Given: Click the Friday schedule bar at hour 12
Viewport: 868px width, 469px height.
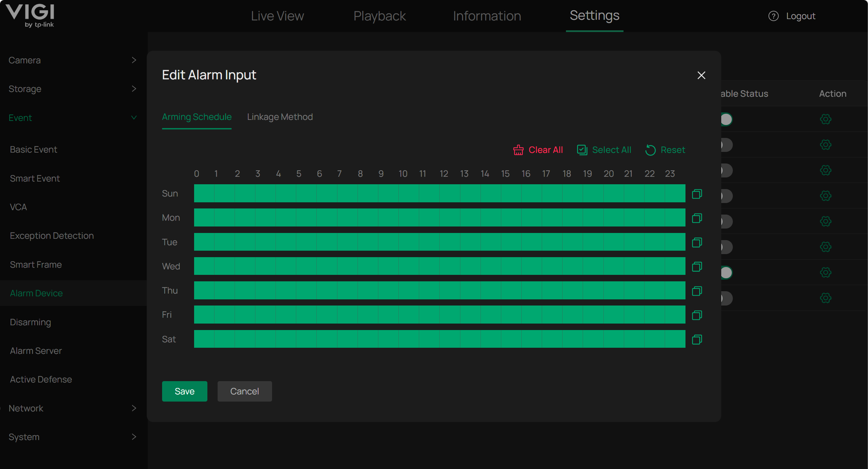Looking at the screenshot, I should pyautogui.click(x=444, y=315).
